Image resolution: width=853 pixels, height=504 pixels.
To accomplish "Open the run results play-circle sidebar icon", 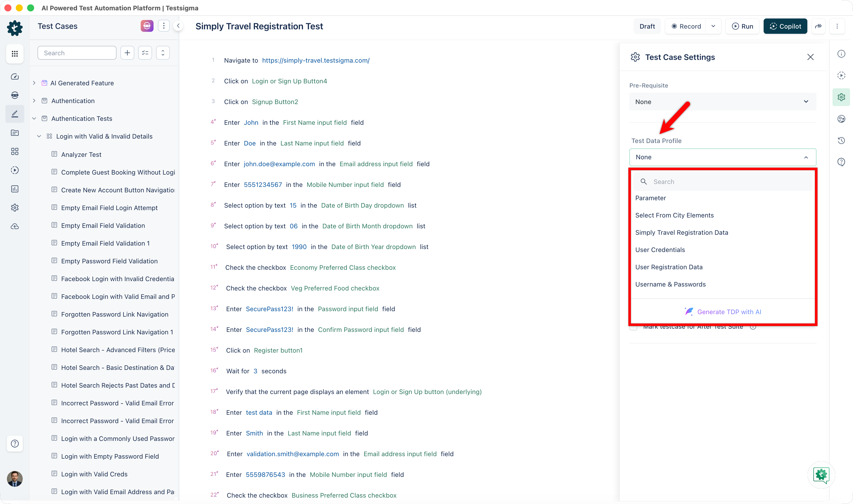I will click(15, 170).
